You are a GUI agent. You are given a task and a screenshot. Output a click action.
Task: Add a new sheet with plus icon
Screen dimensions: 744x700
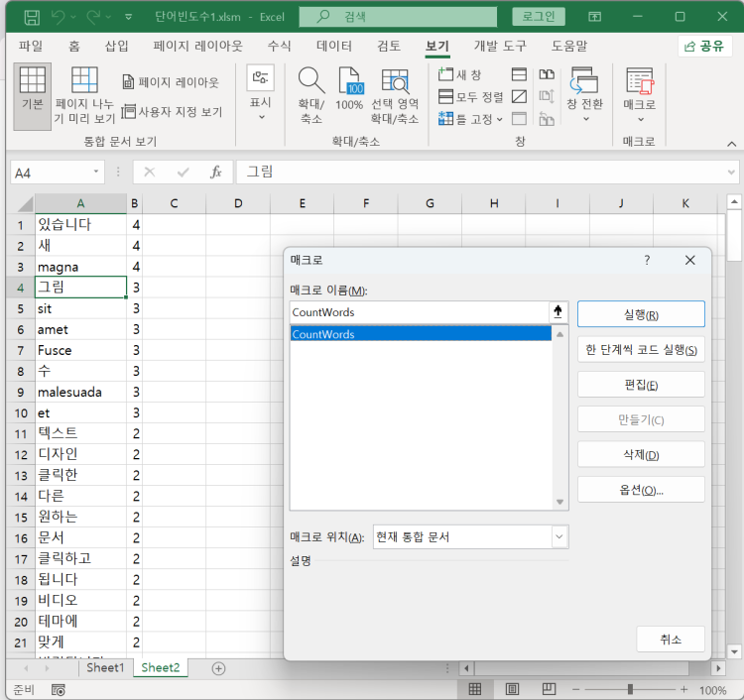tap(218, 668)
